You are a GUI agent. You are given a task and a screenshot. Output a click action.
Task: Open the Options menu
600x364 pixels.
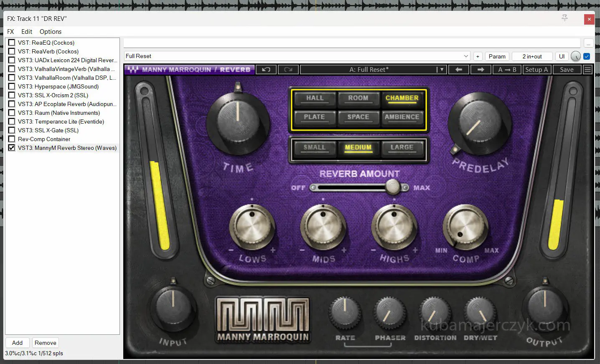point(50,32)
